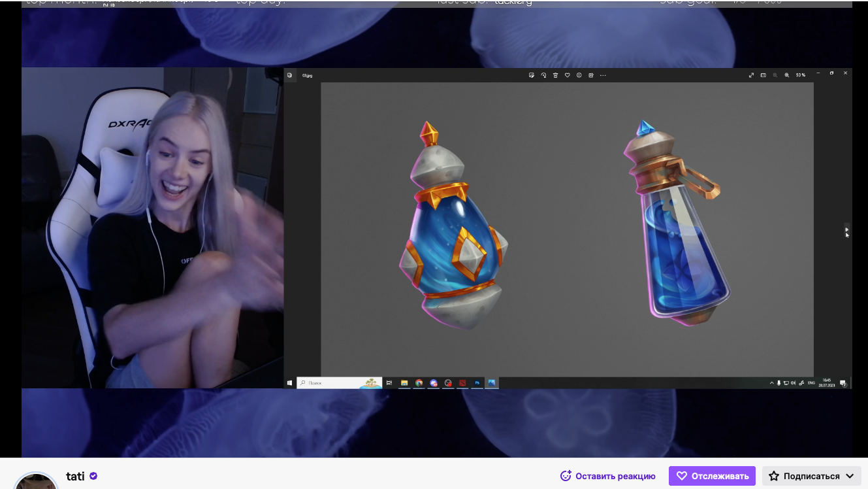Delete the image with the trash icon
868x489 pixels.
click(555, 75)
